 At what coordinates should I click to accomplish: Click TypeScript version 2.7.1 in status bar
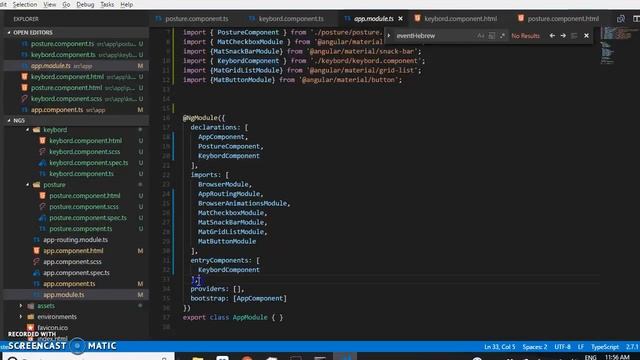[x=632, y=347]
